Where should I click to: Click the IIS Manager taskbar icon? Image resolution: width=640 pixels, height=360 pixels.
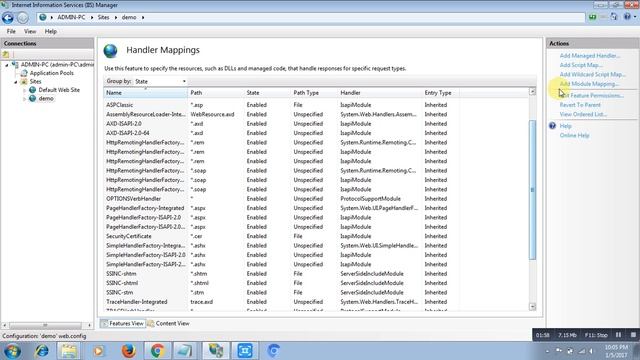click(x=216, y=351)
